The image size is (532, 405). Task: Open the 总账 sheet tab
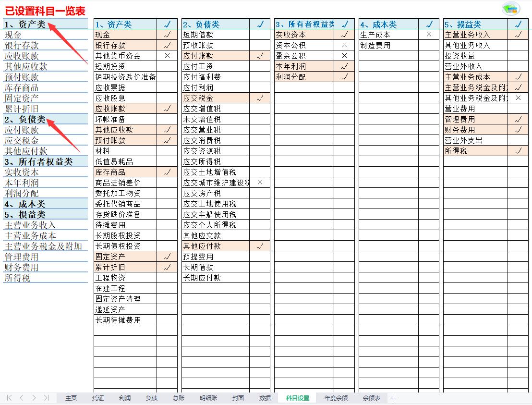click(x=178, y=398)
